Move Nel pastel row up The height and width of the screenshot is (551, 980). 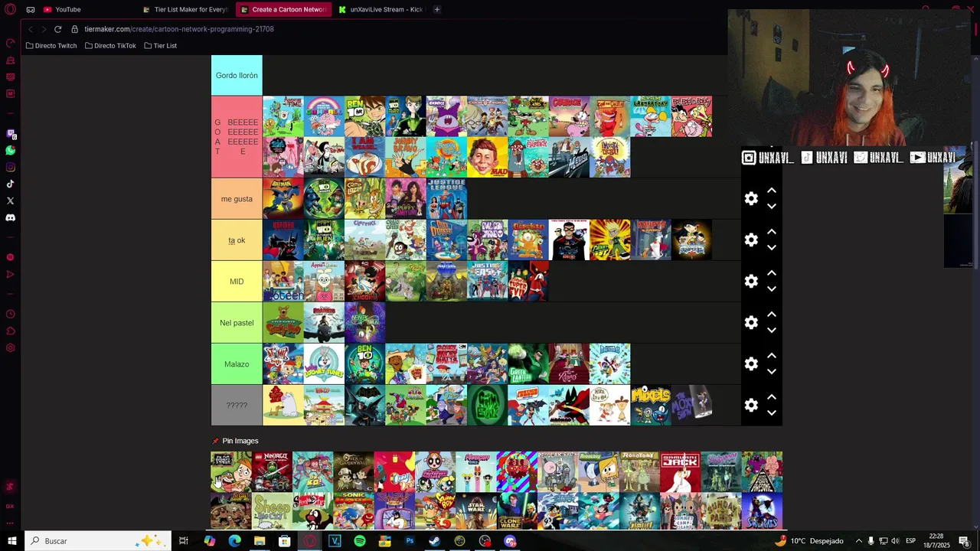pyautogui.click(x=772, y=315)
